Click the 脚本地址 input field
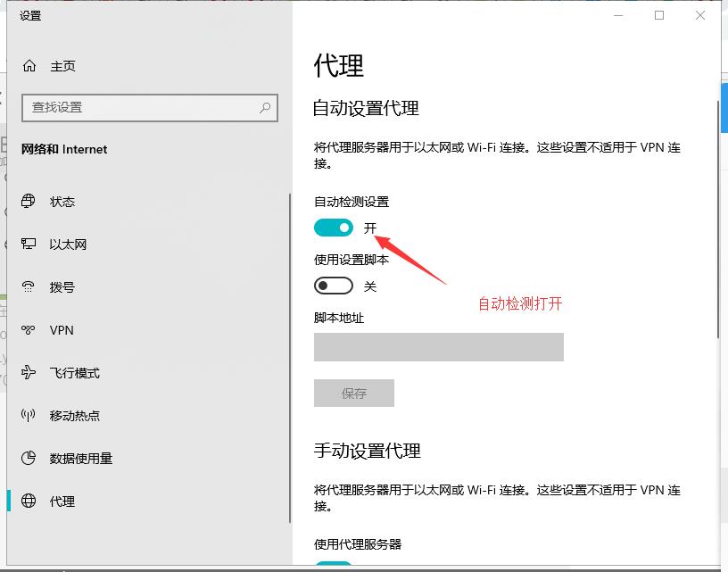 pyautogui.click(x=438, y=346)
